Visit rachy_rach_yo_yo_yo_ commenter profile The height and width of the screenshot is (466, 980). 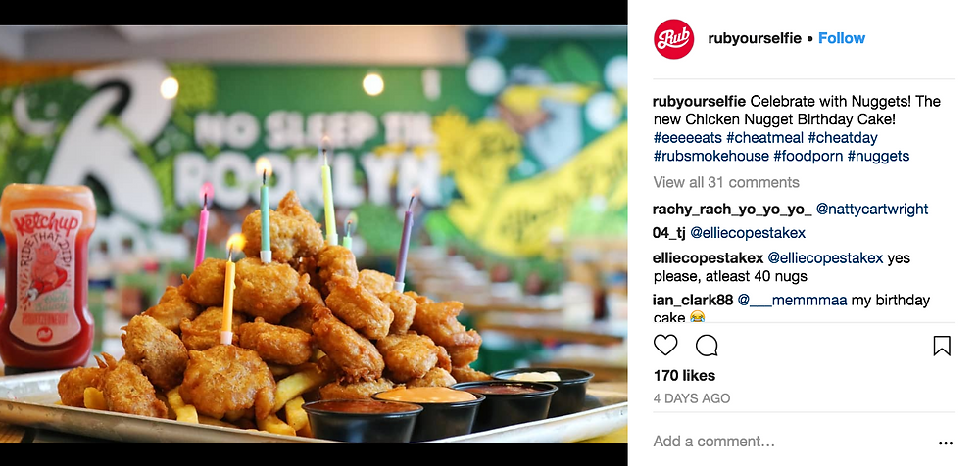732,210
